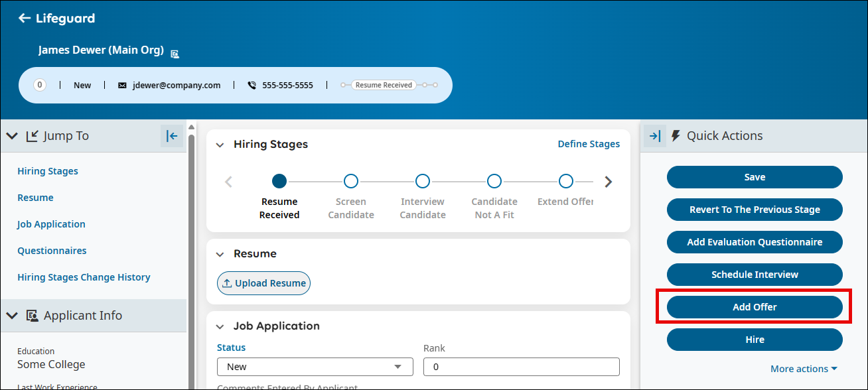Open applicant profile icon beside James Dewer
This screenshot has width=868, height=390.
coord(175,54)
